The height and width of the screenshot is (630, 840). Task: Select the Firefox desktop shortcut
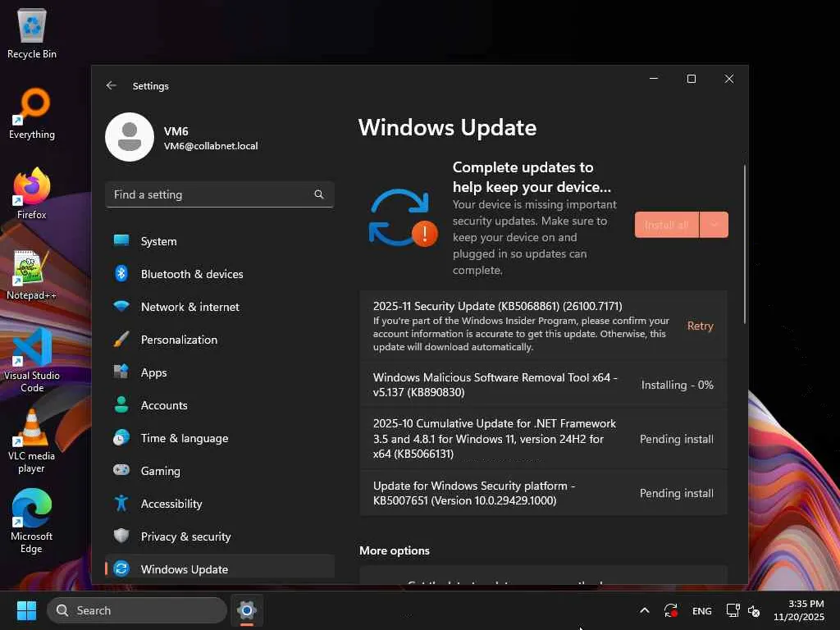pyautogui.click(x=32, y=194)
